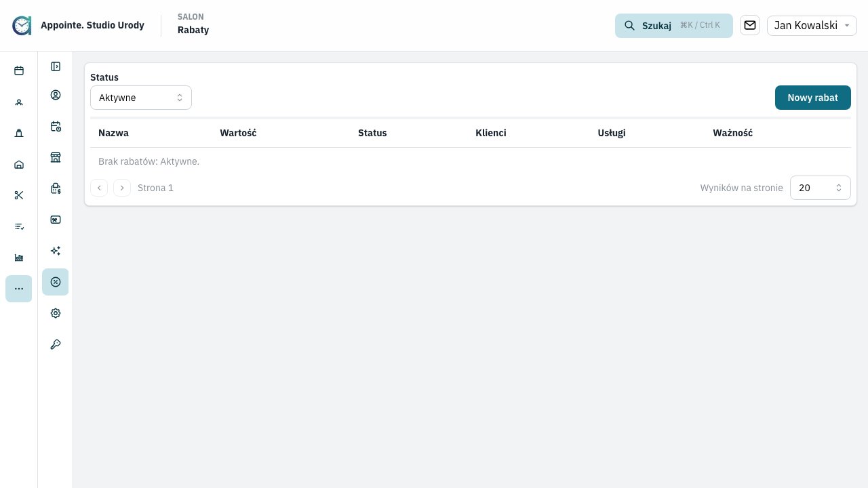Select the percent discounts icon
Viewport: 868px width, 488px height.
56,282
